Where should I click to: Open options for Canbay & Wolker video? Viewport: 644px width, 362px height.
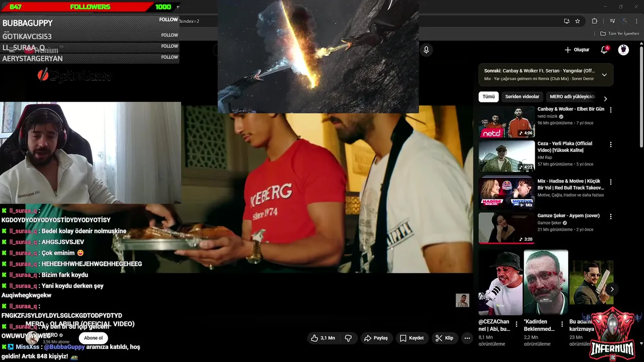pyautogui.click(x=611, y=110)
